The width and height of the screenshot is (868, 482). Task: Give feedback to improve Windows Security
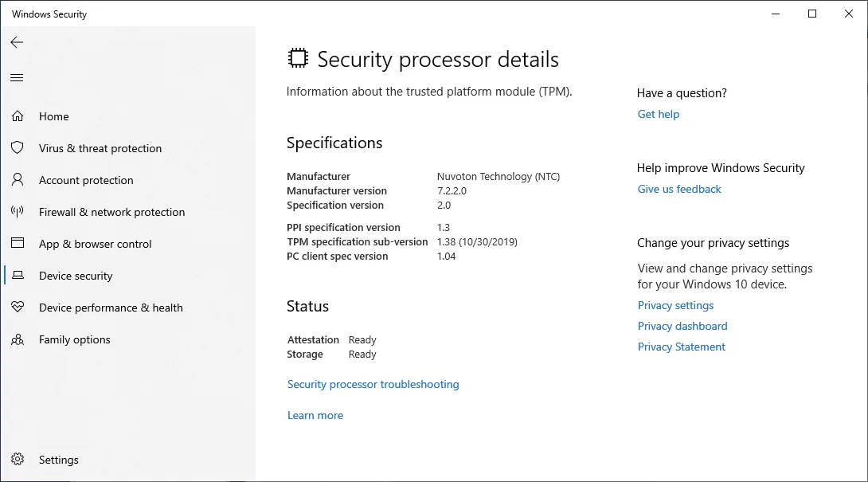[x=679, y=189]
